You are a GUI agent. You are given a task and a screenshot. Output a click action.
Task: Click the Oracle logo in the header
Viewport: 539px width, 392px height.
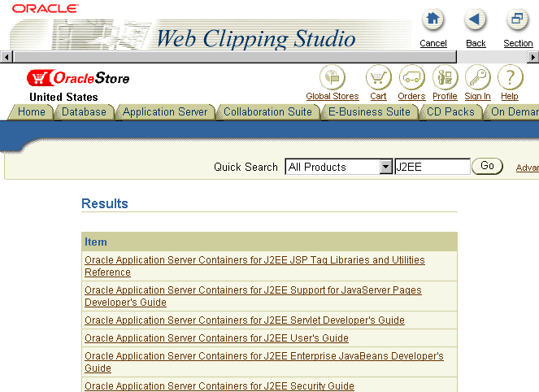[x=45, y=8]
